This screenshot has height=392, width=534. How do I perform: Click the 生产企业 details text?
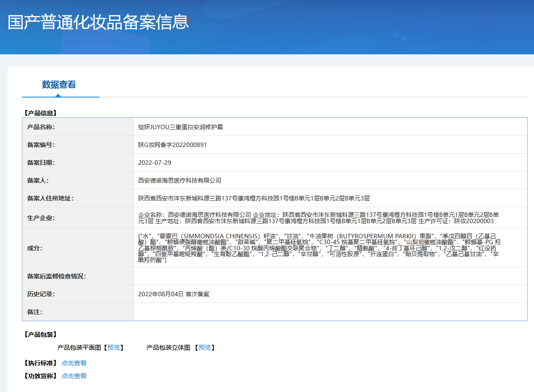(318, 218)
